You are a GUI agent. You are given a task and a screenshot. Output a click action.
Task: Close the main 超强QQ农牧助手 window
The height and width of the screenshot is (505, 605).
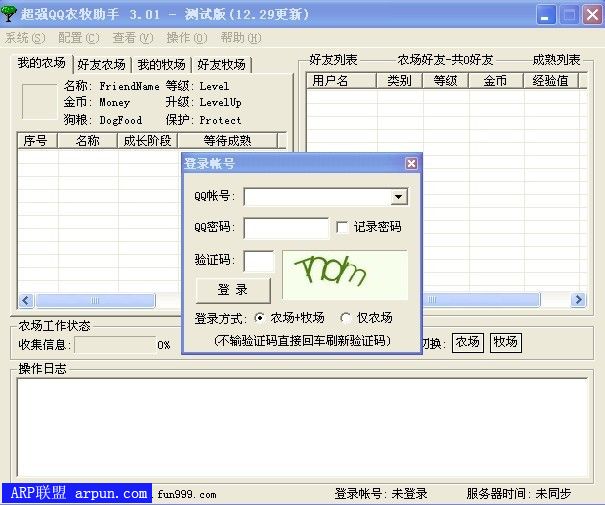pyautogui.click(x=593, y=15)
